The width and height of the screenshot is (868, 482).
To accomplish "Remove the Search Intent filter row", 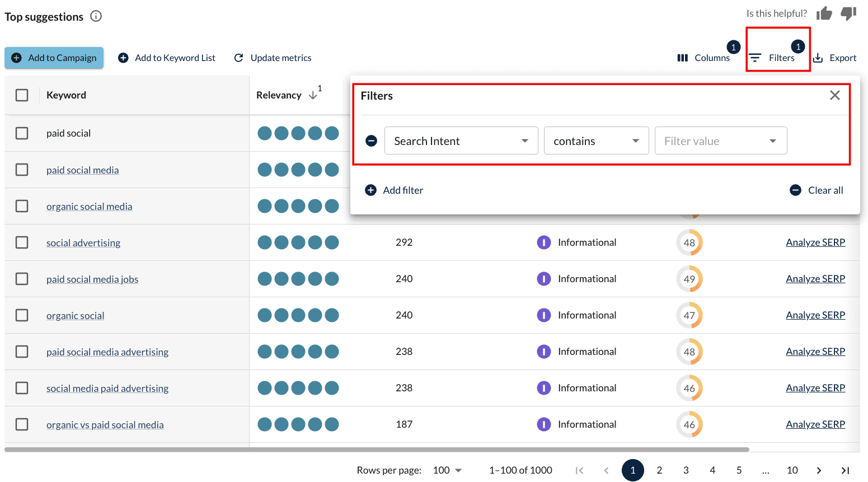I will click(x=371, y=141).
